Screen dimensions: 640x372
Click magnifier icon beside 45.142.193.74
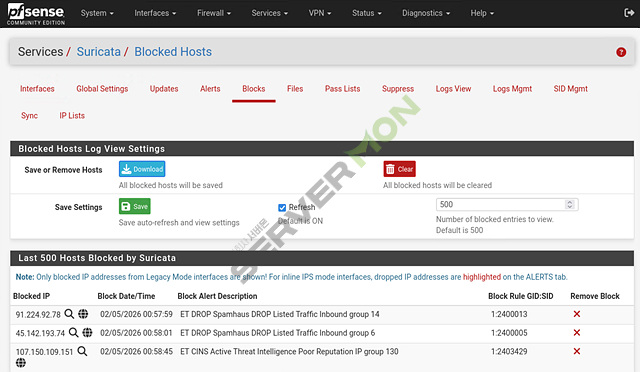[x=73, y=332]
